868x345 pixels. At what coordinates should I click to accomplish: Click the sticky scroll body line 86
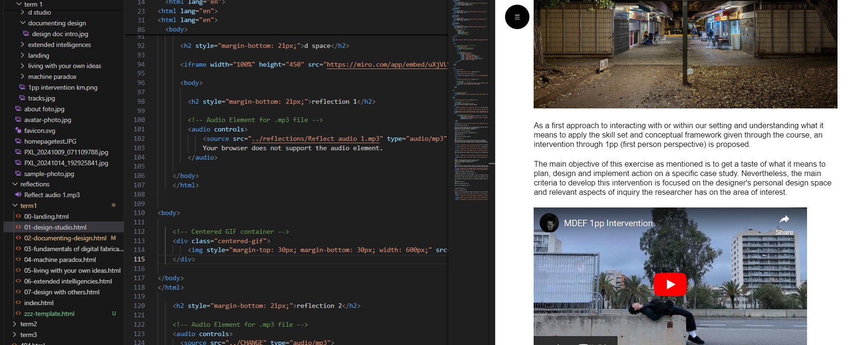tap(176, 29)
